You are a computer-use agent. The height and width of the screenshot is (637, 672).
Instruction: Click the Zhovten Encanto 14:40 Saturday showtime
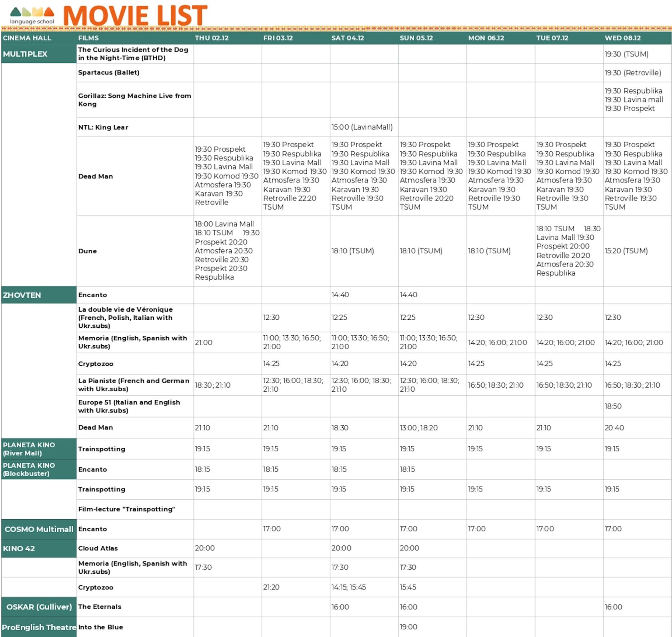(x=340, y=295)
